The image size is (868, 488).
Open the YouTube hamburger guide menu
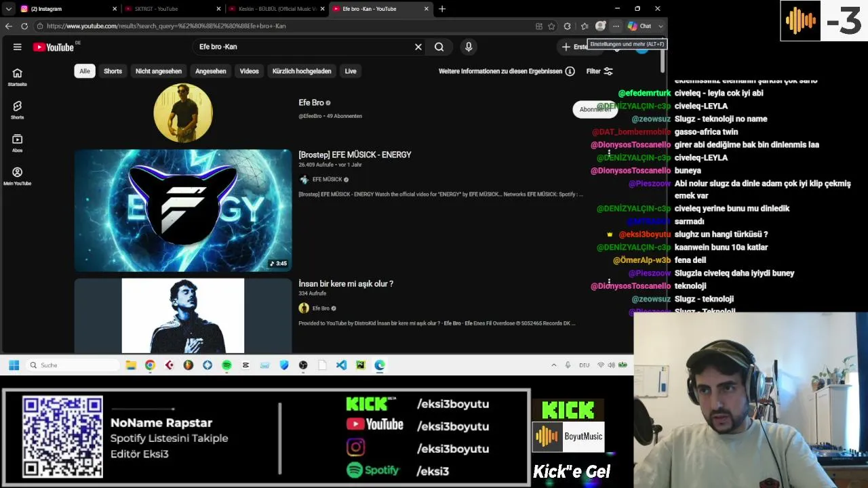click(x=18, y=47)
